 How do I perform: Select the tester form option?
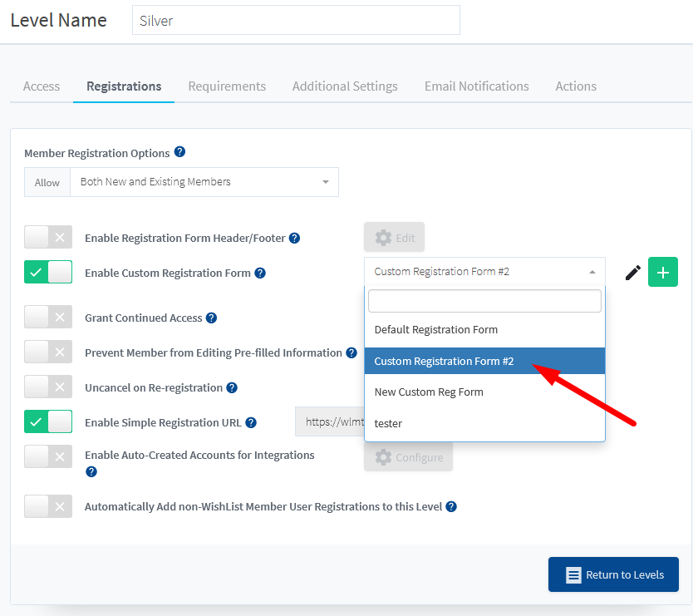484,423
